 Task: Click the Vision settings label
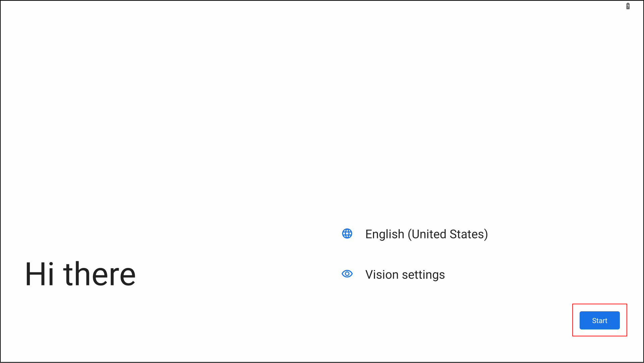click(405, 275)
